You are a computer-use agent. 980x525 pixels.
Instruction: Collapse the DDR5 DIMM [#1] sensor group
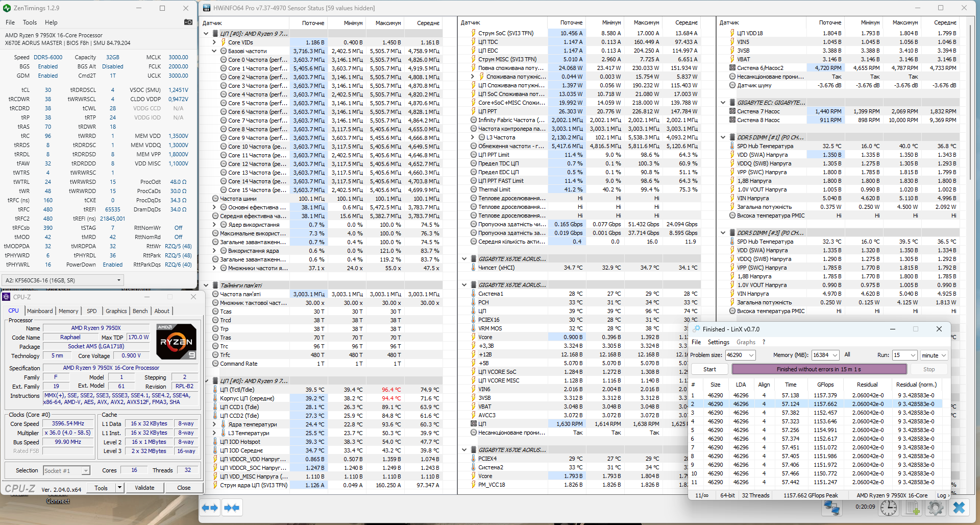pyautogui.click(x=723, y=137)
